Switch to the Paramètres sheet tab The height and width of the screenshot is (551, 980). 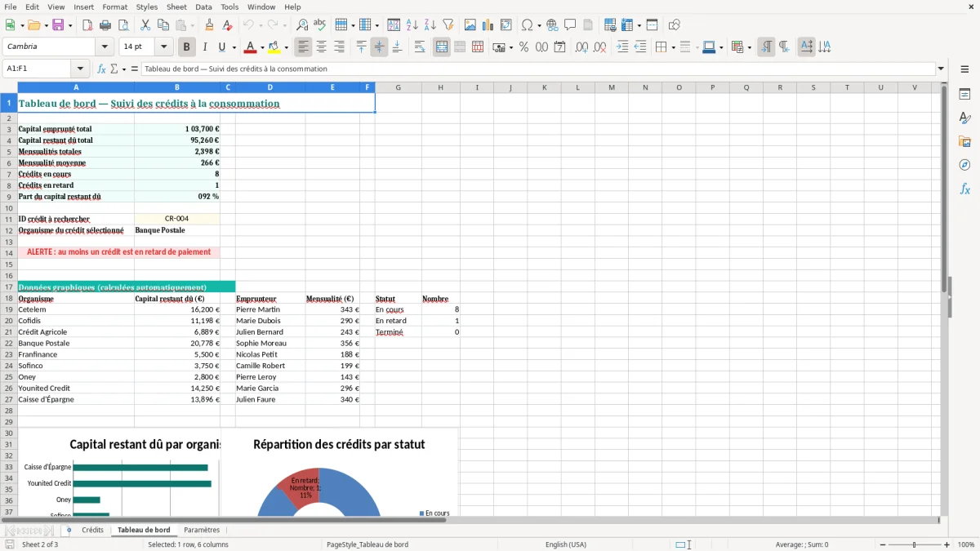pyautogui.click(x=202, y=531)
